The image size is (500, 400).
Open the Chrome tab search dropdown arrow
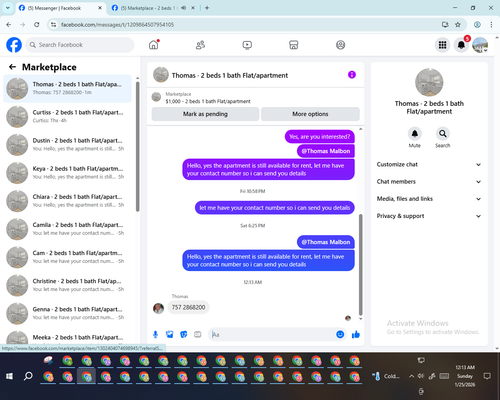(8, 8)
